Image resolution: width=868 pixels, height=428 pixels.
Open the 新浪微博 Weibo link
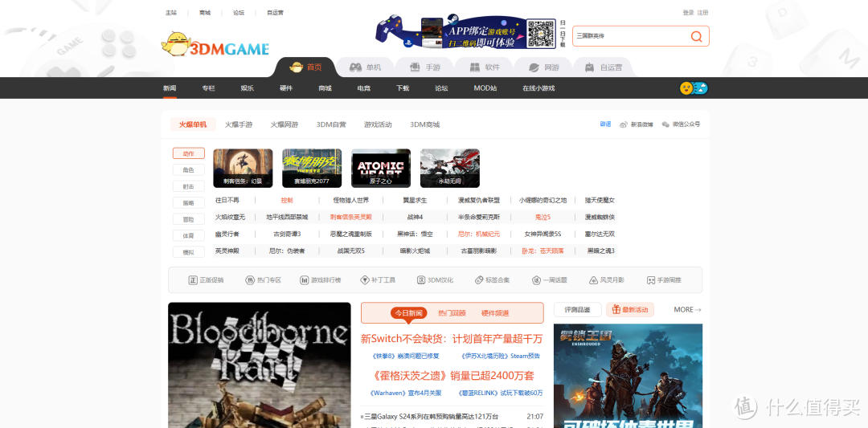tap(637, 124)
